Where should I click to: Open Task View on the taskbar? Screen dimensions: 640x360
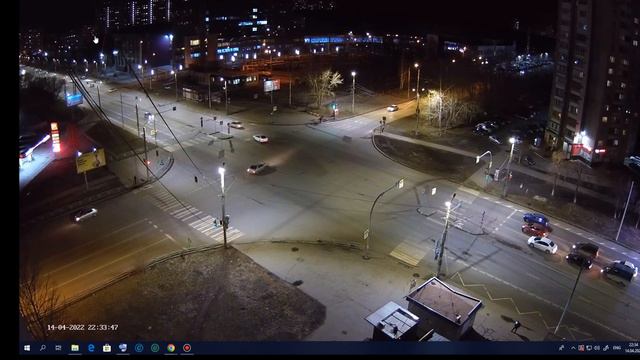point(58,348)
